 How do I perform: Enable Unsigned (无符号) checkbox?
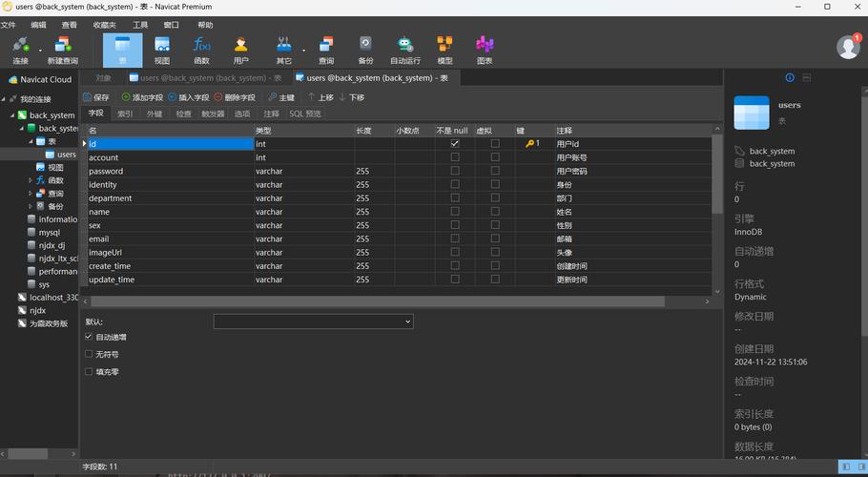coord(89,354)
